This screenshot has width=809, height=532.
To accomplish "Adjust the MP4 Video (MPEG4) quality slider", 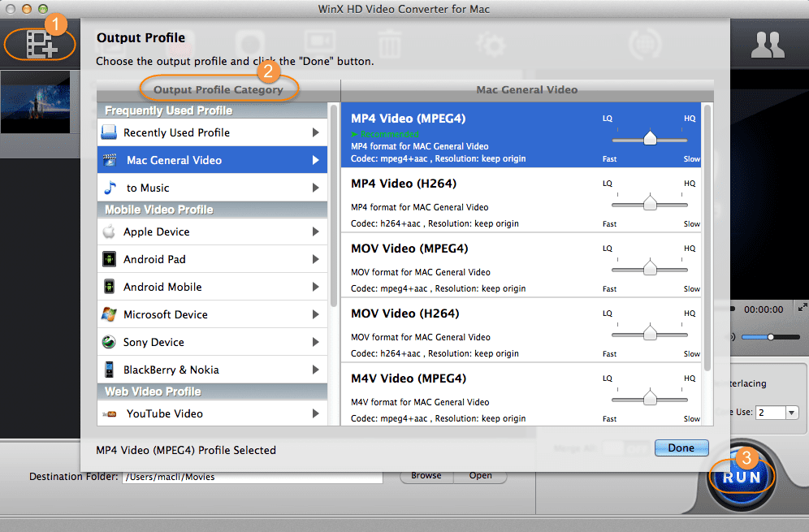I will click(649, 140).
